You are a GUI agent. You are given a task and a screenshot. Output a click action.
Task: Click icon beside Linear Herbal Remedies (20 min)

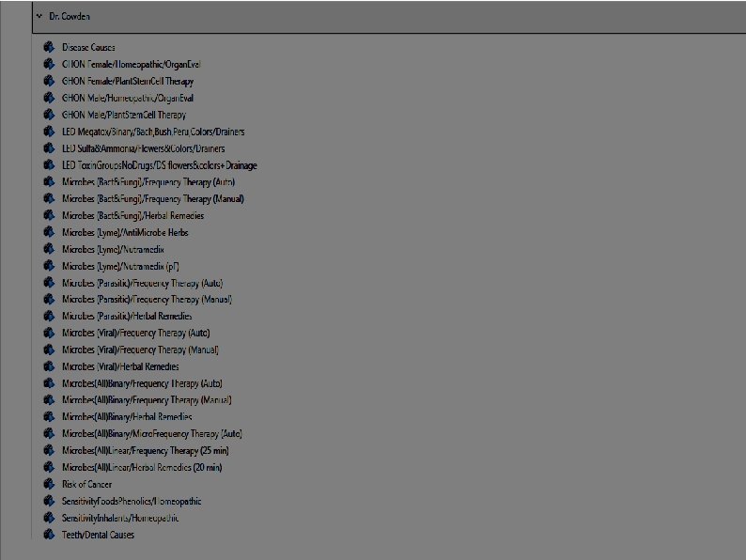click(x=49, y=467)
